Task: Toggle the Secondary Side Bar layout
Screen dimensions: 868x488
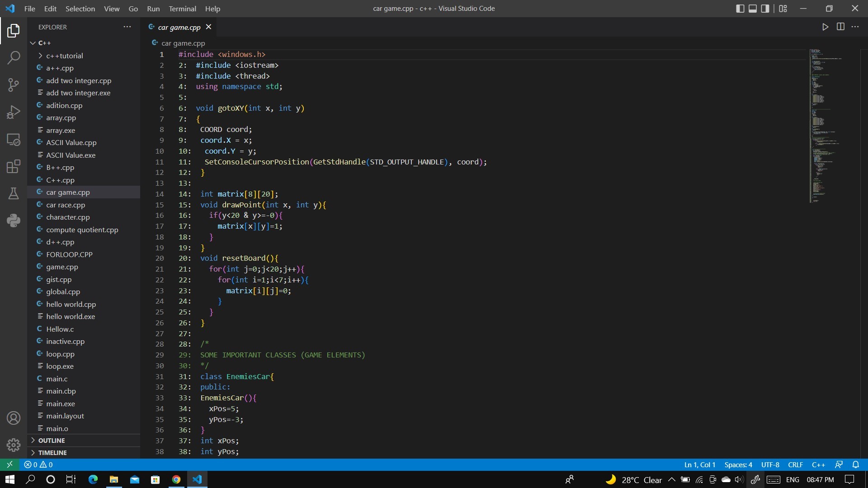Action: tap(765, 9)
